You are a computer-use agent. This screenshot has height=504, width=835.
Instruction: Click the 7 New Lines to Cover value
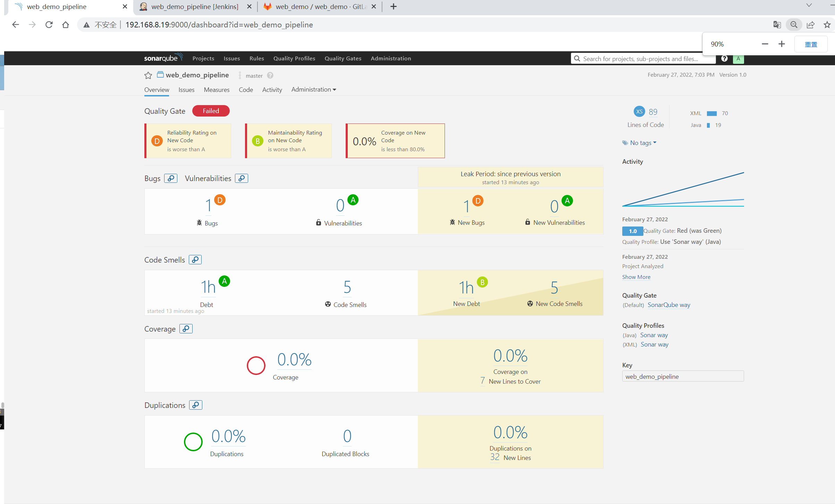(482, 381)
